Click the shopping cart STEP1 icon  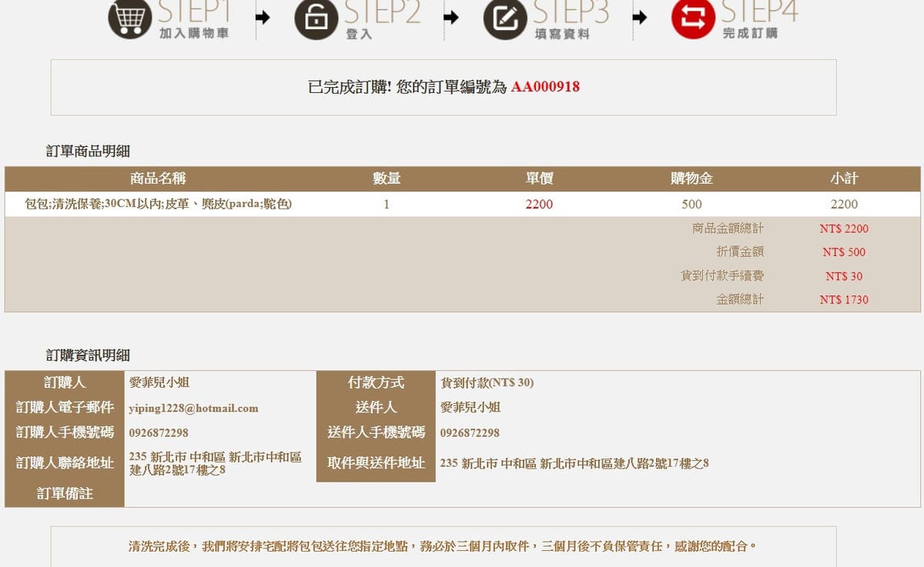130,18
